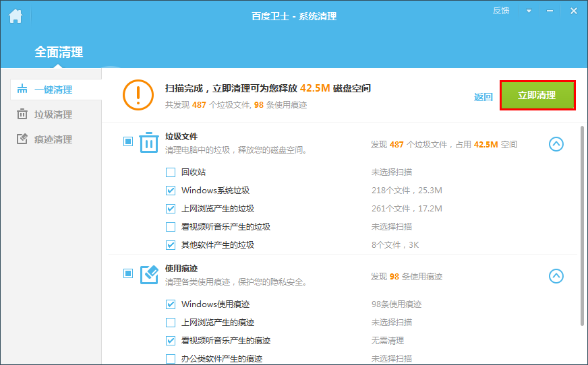This screenshot has height=365, width=588.
Task: Check the 上网浏览产生的痕迹 checkbox
Action: [171, 323]
